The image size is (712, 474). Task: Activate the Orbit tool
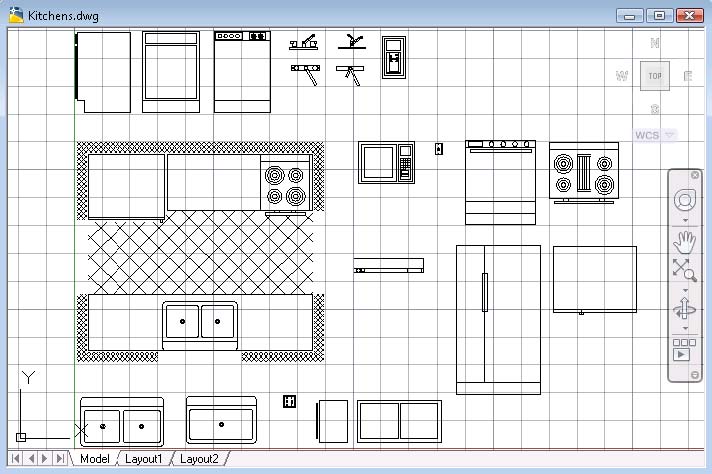click(685, 309)
